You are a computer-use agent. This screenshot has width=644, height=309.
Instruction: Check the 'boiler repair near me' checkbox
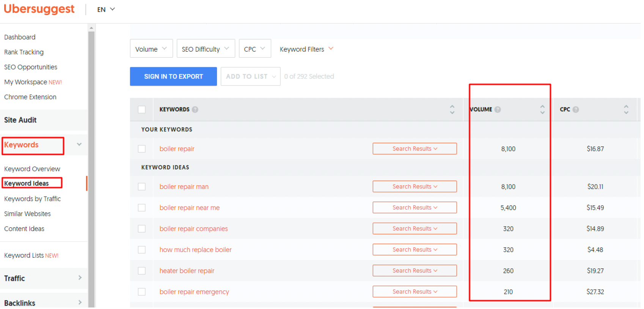(142, 208)
